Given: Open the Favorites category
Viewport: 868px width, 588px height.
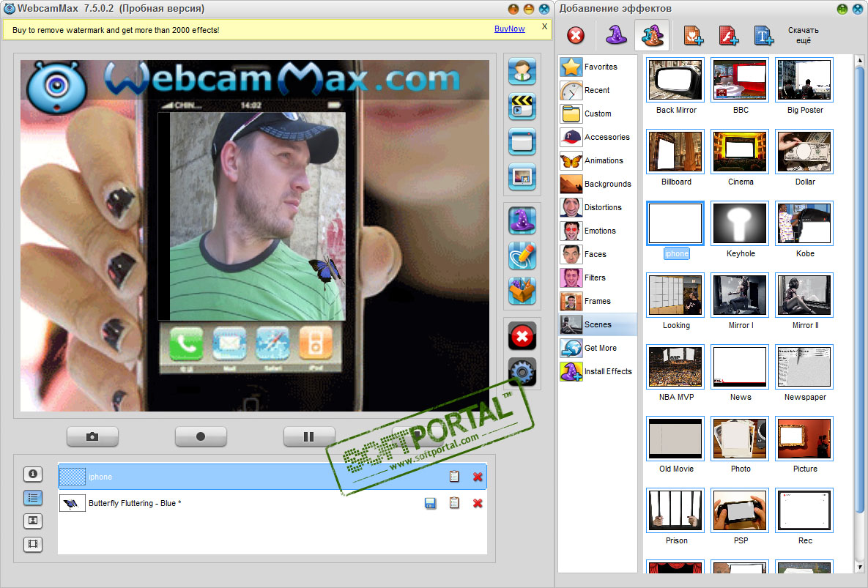Looking at the screenshot, I should [x=598, y=67].
